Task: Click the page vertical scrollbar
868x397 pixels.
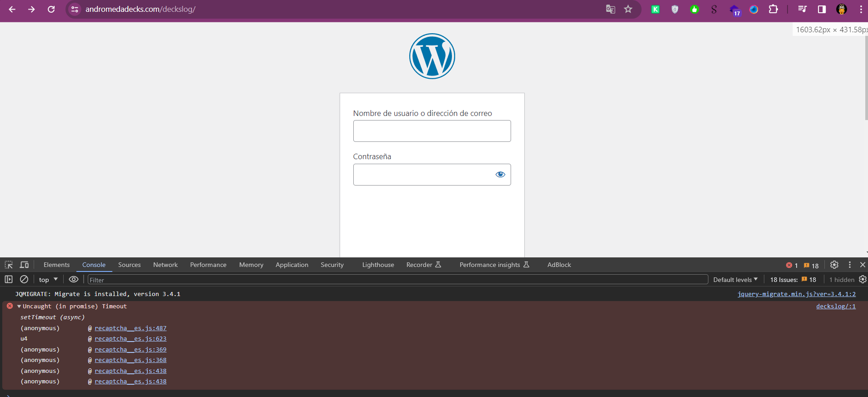Action: 866,78
